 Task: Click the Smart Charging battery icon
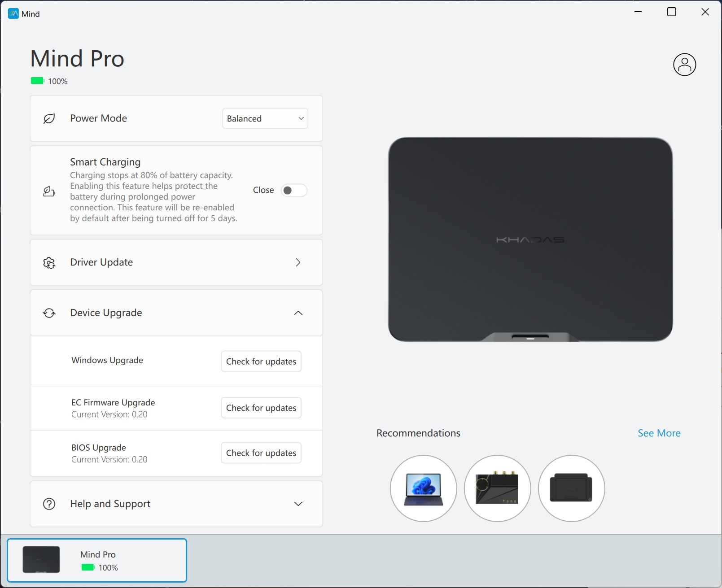point(49,192)
